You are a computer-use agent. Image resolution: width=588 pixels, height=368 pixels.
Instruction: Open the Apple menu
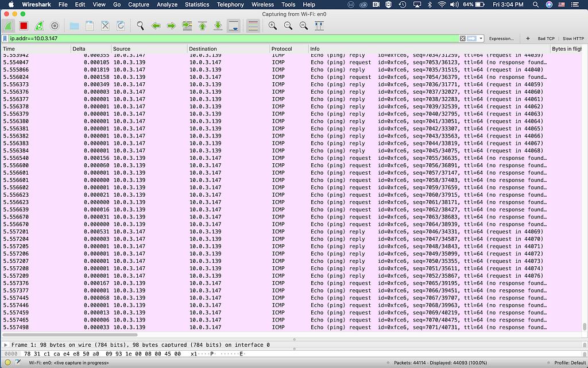click(10, 5)
